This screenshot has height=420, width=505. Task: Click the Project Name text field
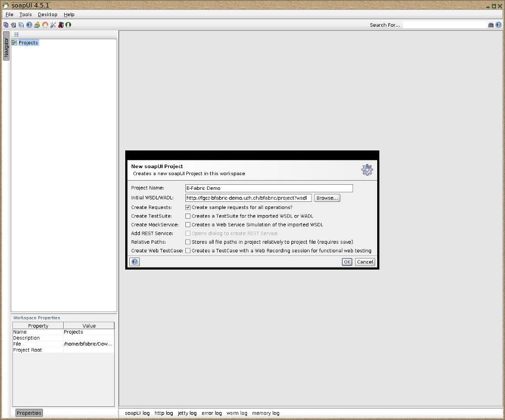tap(269, 188)
